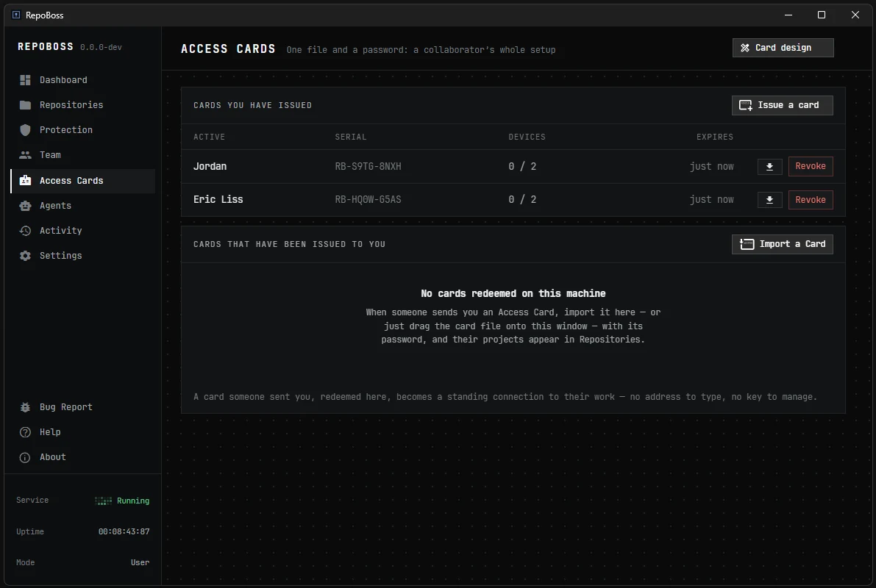The width and height of the screenshot is (876, 588).
Task: Select Jordan's card row
Action: (513, 166)
